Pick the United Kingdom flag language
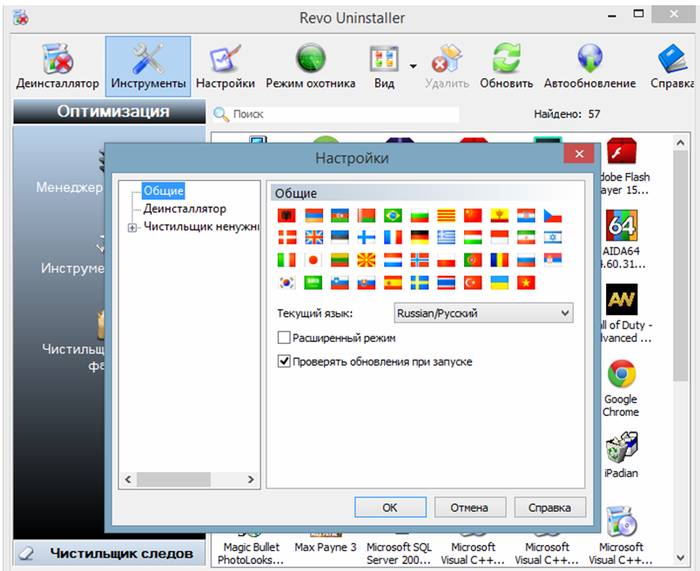 click(313, 238)
